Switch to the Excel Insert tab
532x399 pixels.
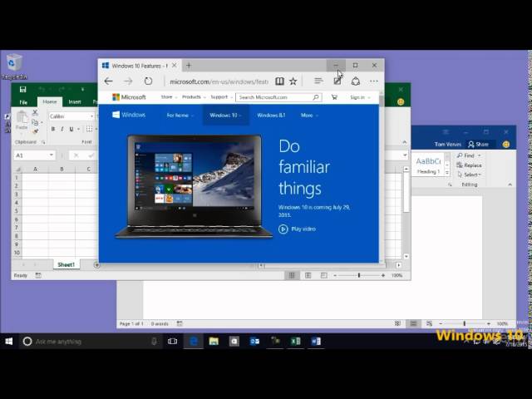pyautogui.click(x=75, y=101)
